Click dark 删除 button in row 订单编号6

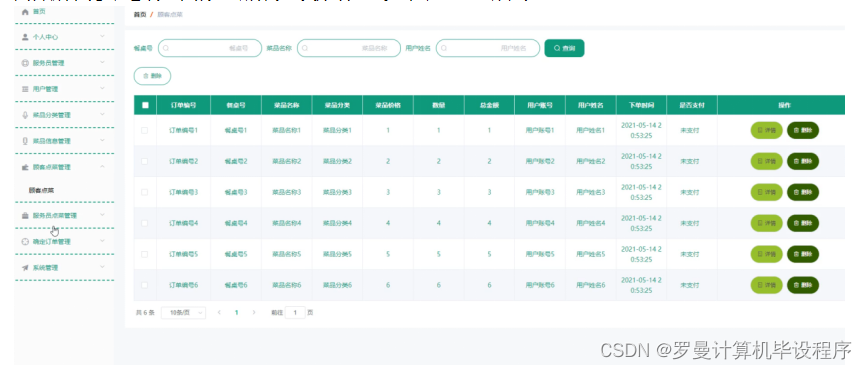[802, 285]
